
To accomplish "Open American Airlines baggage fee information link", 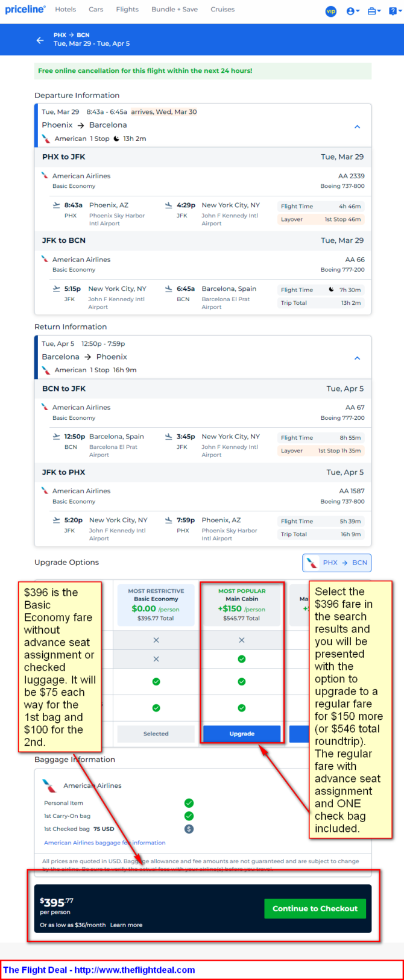I will click(105, 843).
